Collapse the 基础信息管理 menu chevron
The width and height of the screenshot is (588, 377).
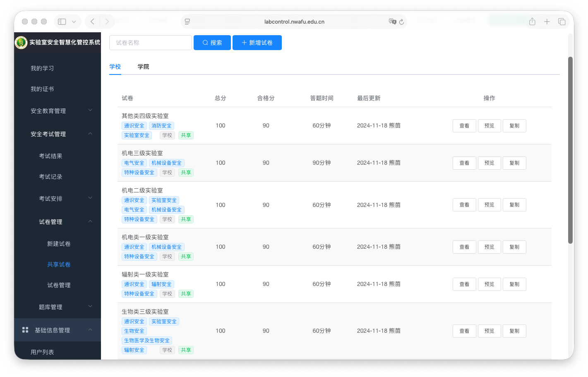(x=90, y=329)
